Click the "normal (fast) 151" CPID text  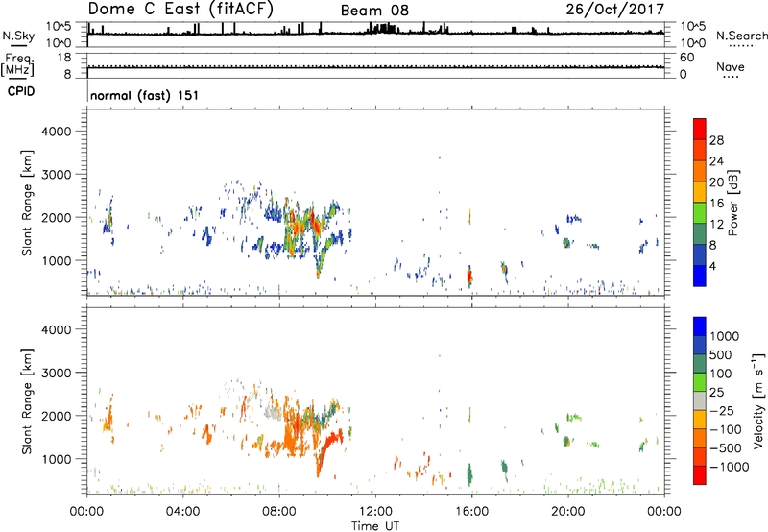pos(145,95)
